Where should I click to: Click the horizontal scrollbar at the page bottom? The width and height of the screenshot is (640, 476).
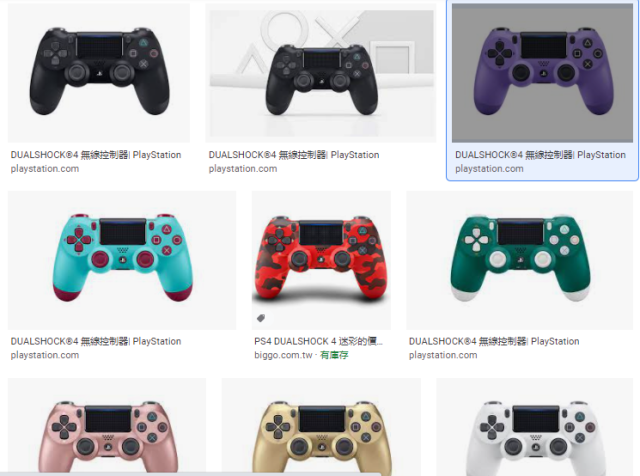tap(192, 474)
